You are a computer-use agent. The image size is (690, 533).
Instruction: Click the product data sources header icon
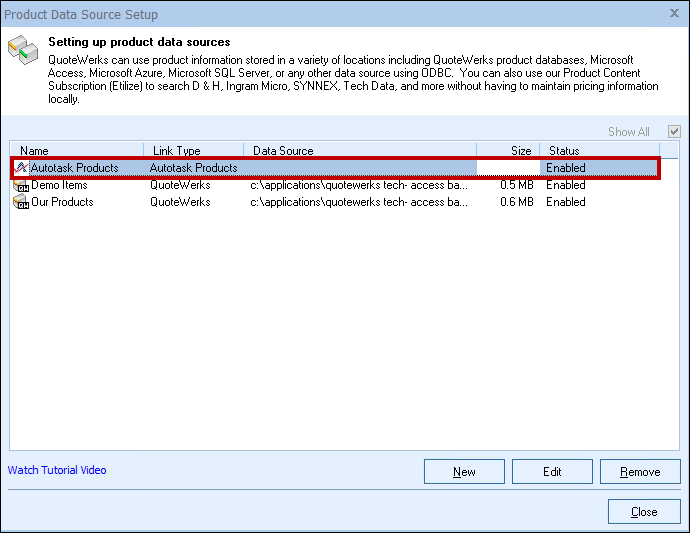[x=24, y=52]
